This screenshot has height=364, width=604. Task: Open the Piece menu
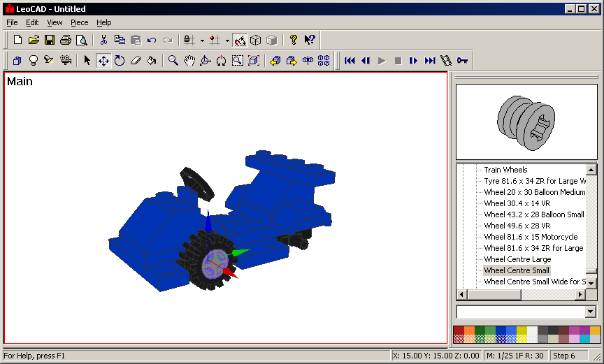click(x=80, y=22)
